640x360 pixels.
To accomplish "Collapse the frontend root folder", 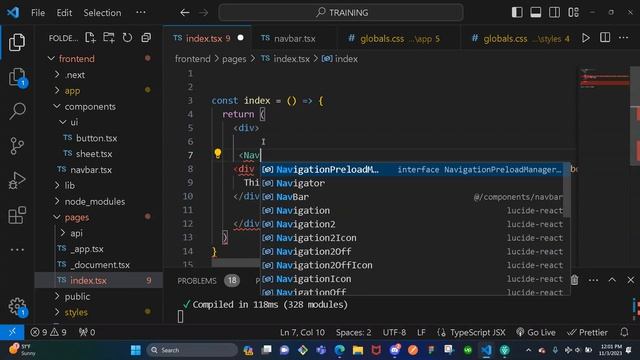I will pos(76,59).
